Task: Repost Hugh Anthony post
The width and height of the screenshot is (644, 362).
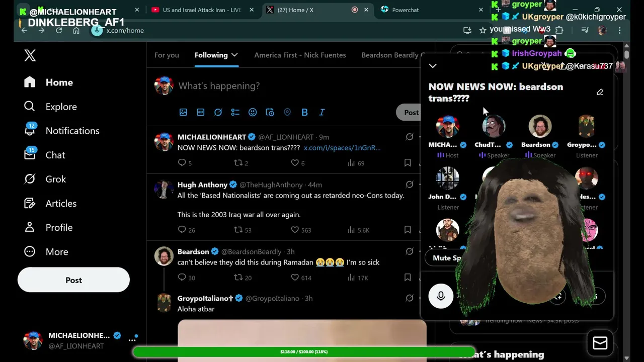Action: pyautogui.click(x=243, y=230)
